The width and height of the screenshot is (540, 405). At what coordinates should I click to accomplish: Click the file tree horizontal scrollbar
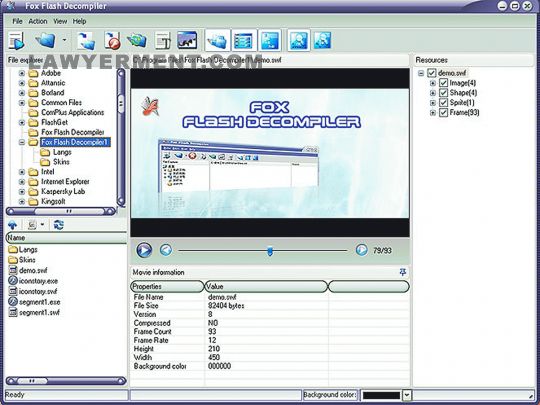click(x=61, y=211)
